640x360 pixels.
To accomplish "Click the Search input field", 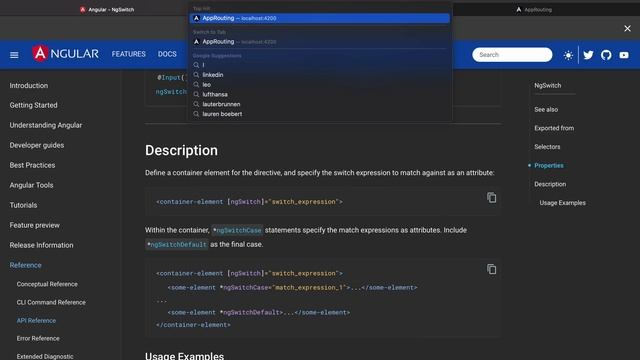I will pos(512,55).
